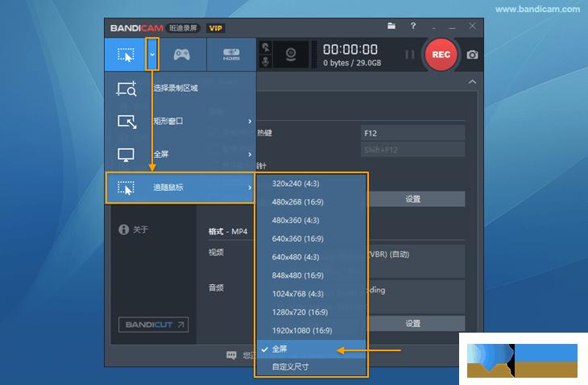Select 1280x720 (16:9) size
Screen dimensions: 588x385
coord(311,312)
